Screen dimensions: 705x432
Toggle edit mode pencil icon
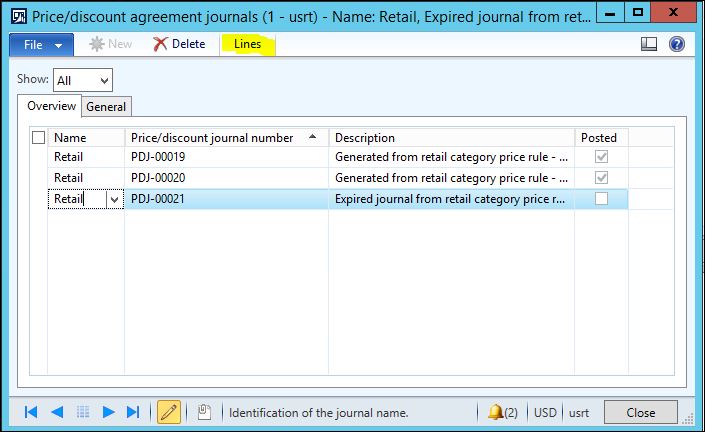169,412
